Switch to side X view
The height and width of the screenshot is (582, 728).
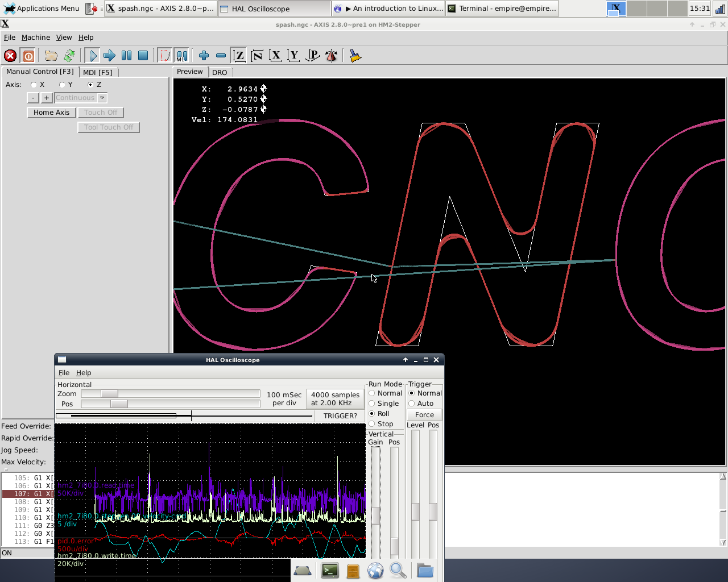point(275,56)
